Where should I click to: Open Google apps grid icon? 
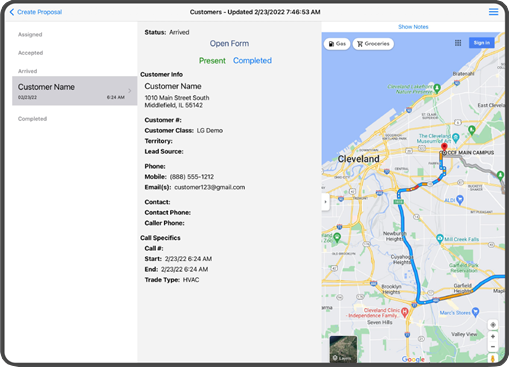[x=458, y=43]
